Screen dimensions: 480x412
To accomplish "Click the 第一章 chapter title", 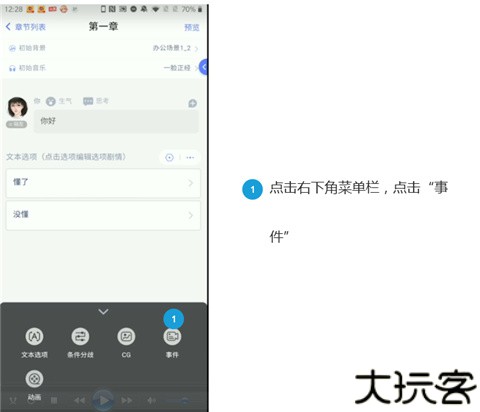I will [x=103, y=26].
